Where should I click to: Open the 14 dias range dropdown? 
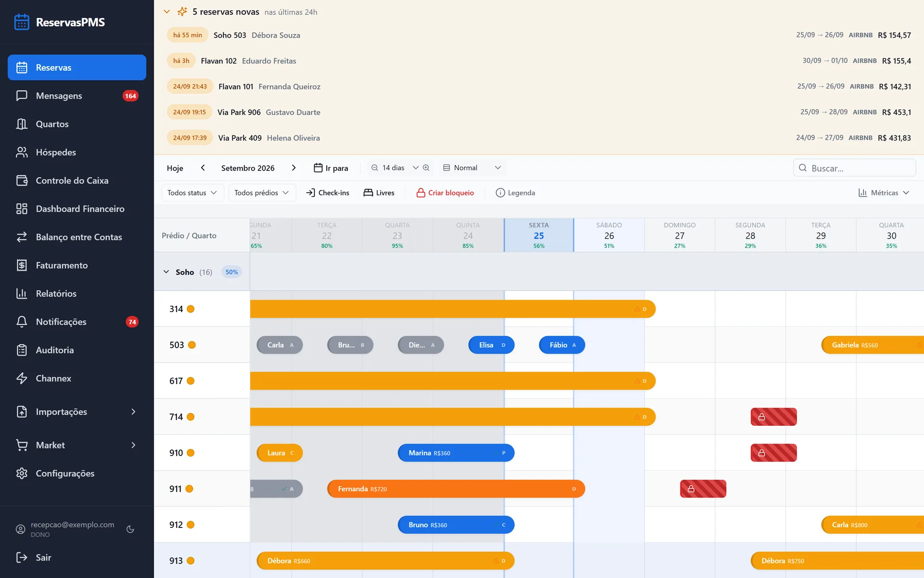point(399,168)
